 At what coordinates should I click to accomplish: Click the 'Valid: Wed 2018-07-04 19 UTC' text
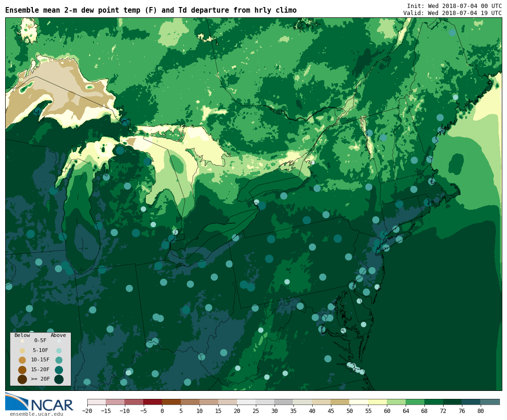(x=453, y=13)
